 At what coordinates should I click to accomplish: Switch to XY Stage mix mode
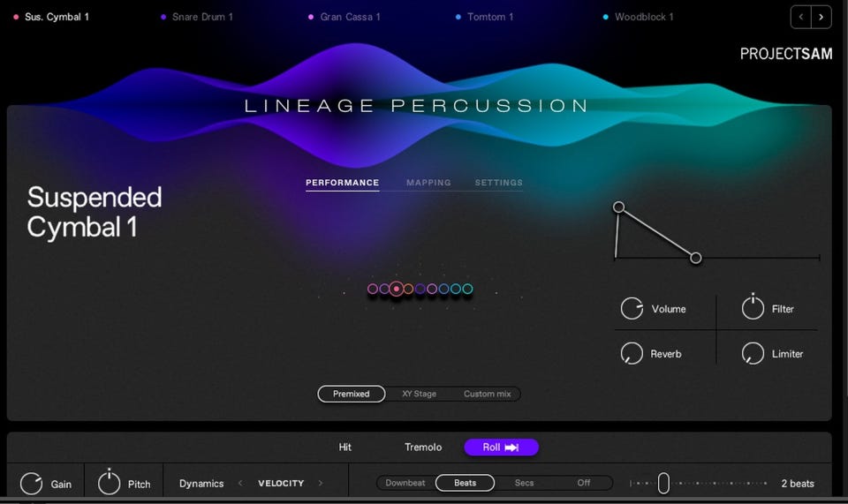tap(419, 394)
